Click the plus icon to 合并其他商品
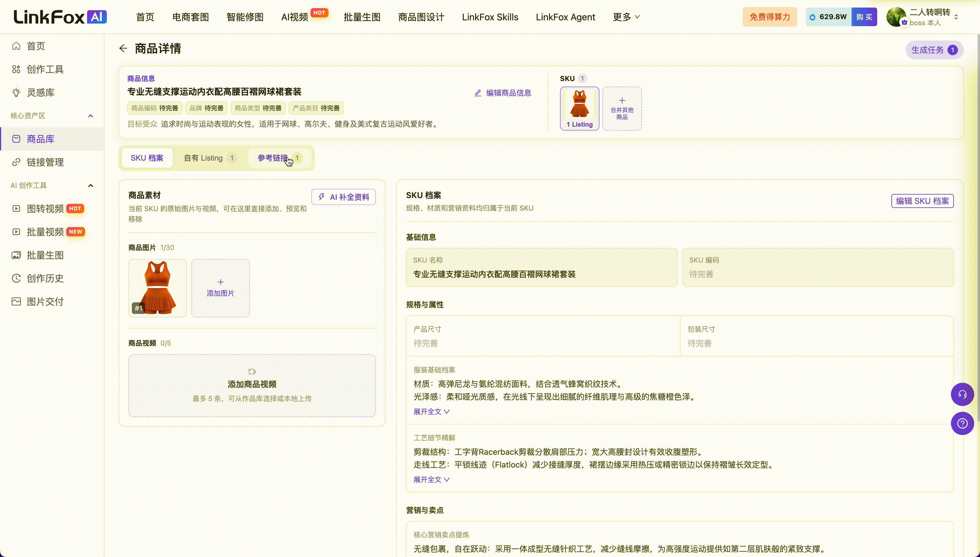 622,100
